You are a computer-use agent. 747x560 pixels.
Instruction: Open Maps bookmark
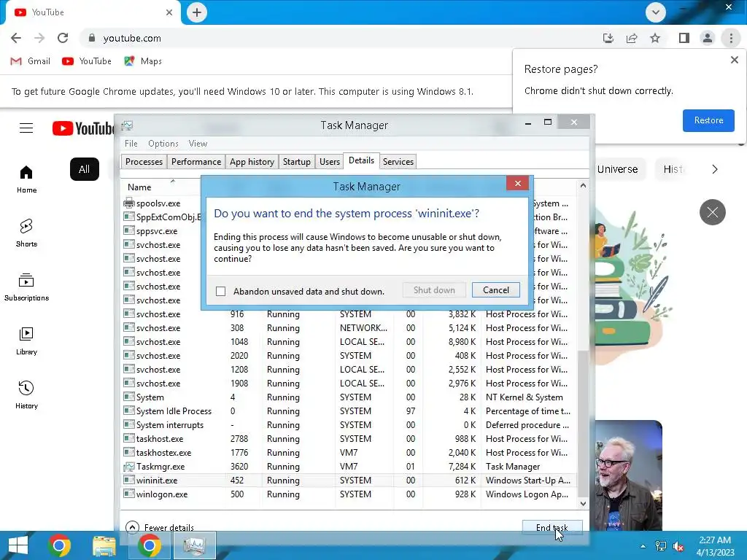143,61
